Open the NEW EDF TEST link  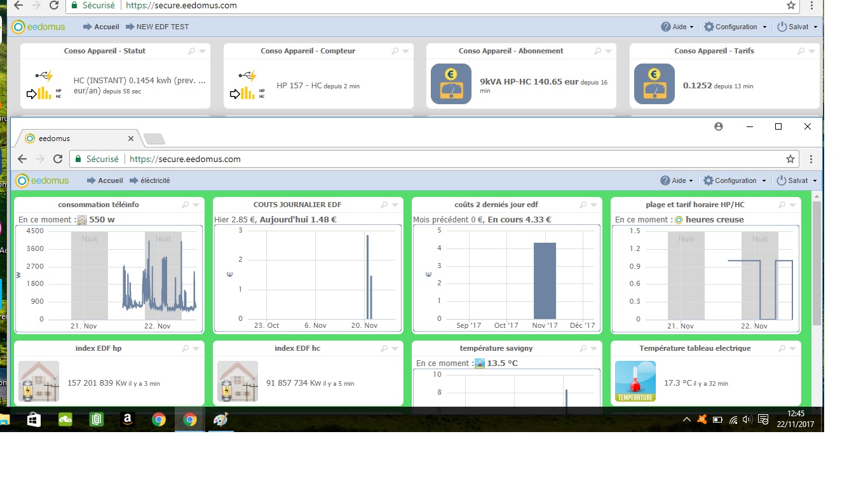point(157,27)
